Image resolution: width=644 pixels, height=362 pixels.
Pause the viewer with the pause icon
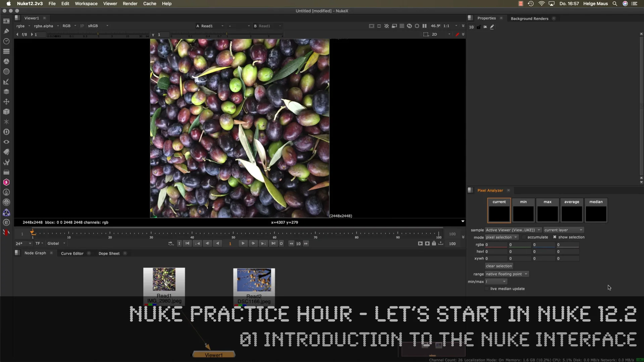click(x=424, y=26)
